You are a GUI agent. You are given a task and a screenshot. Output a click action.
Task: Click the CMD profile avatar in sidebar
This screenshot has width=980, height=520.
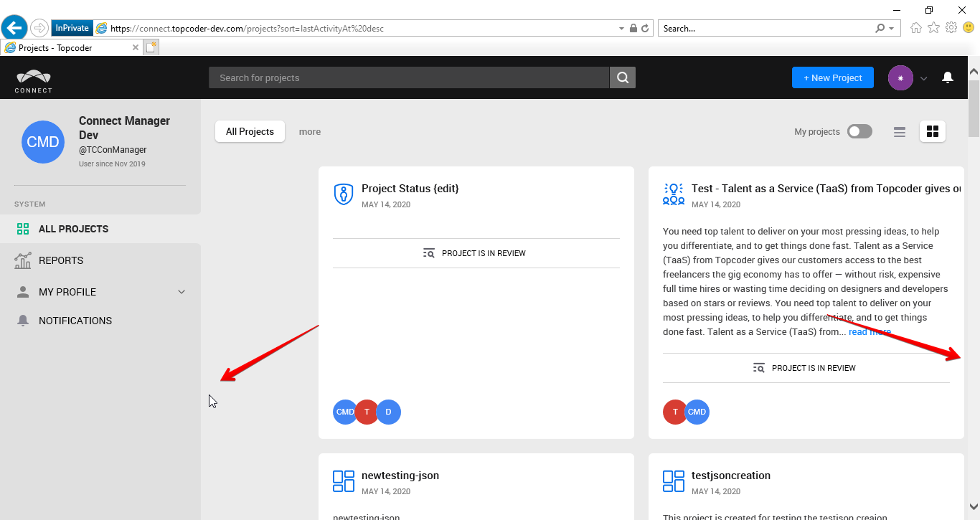(x=43, y=142)
